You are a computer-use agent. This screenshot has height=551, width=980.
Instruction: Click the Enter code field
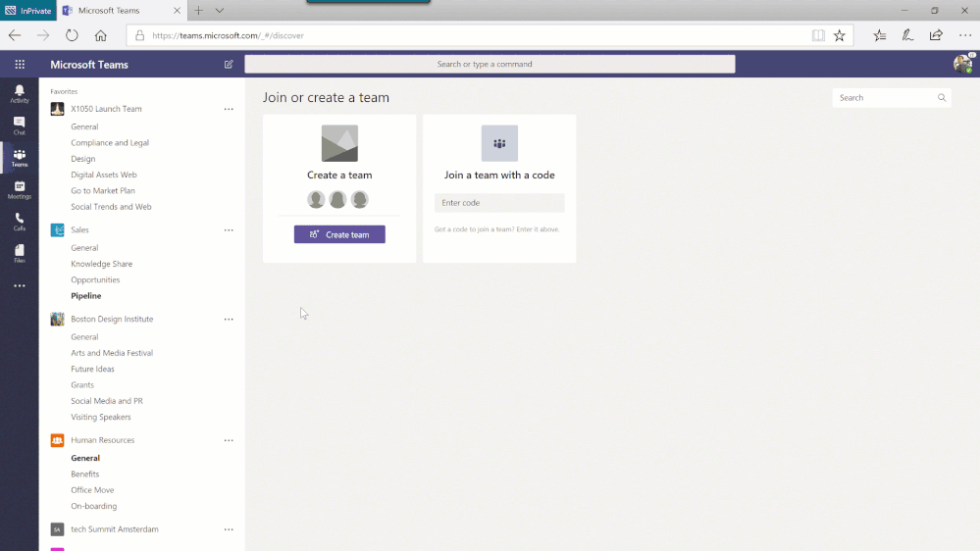pyautogui.click(x=499, y=202)
